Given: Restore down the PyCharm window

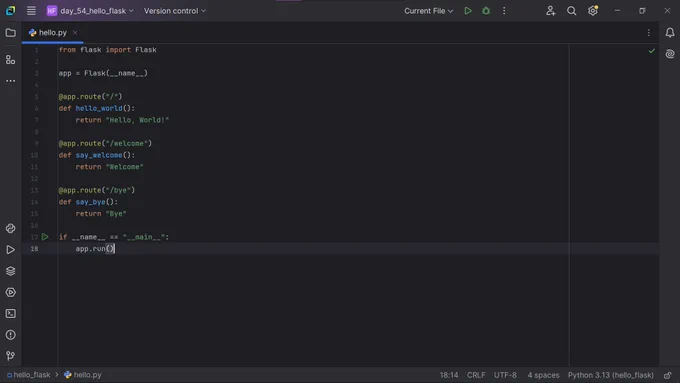Looking at the screenshot, I should [642, 11].
